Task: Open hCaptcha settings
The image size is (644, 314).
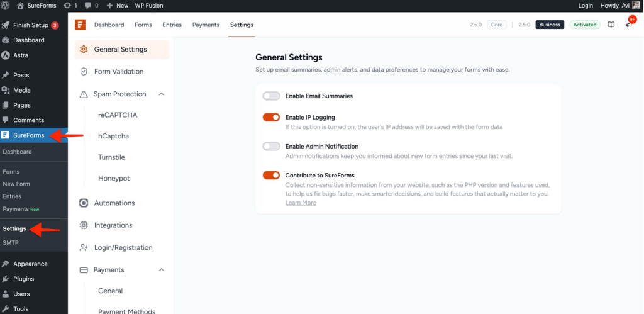Action: pyautogui.click(x=113, y=136)
